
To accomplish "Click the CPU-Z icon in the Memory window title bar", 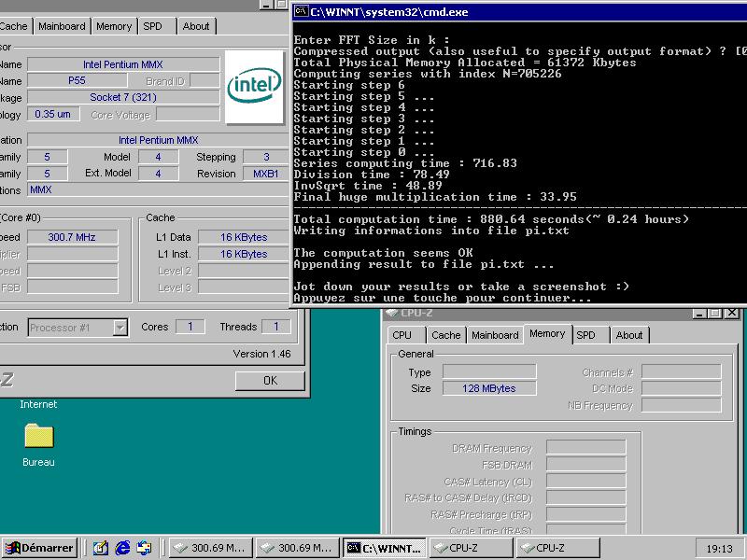I will click(392, 313).
